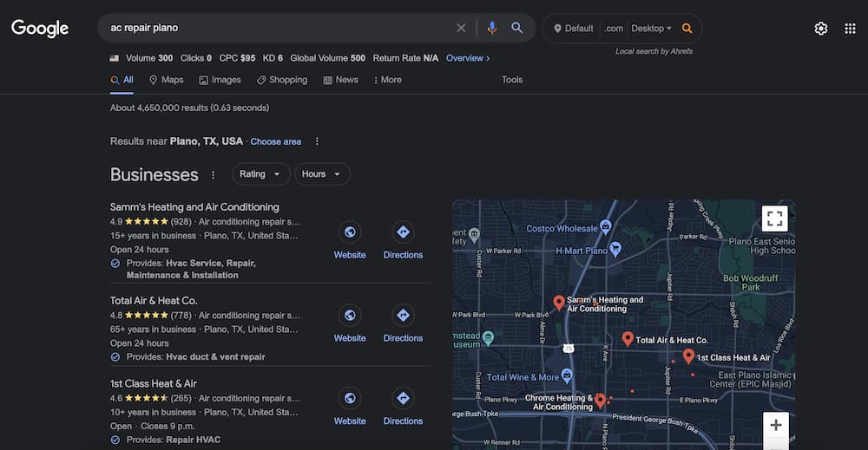The height and width of the screenshot is (450, 868).
Task: Click Directions icon for Total Air & Heat
Action: pos(403,315)
